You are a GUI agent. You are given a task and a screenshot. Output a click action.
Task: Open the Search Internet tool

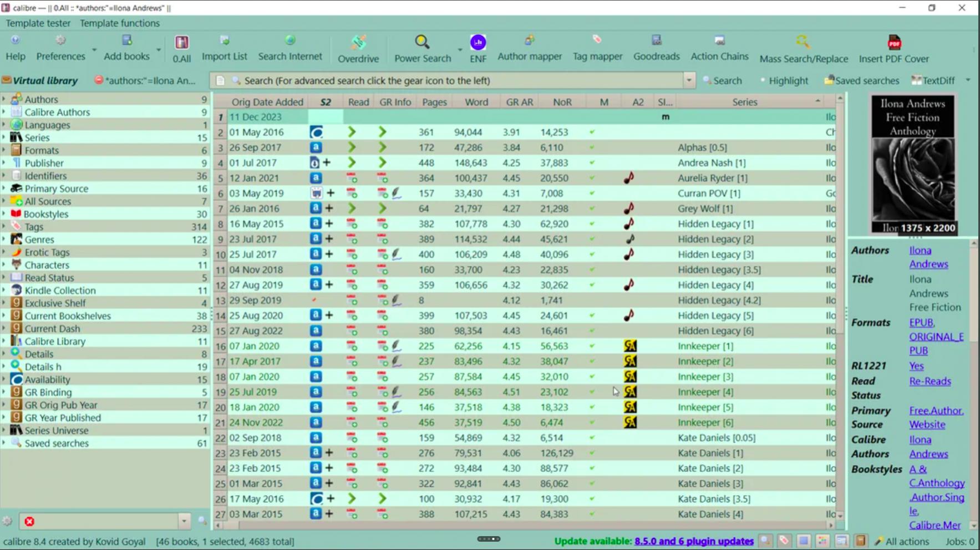pos(290,48)
